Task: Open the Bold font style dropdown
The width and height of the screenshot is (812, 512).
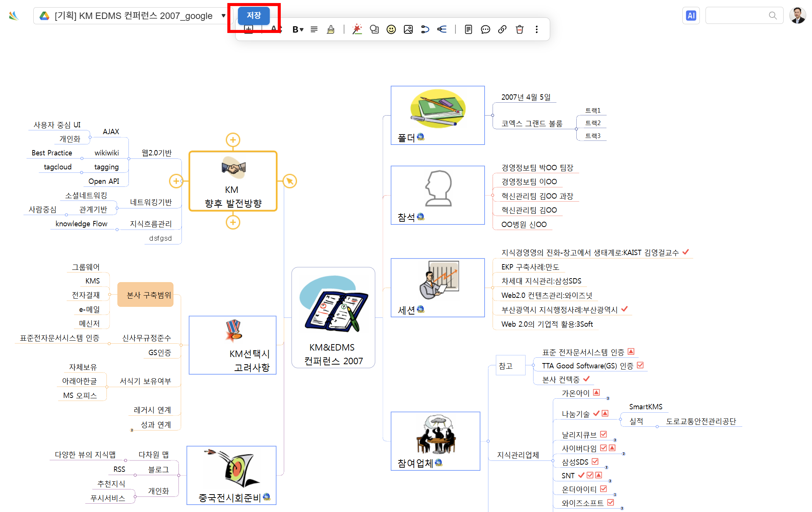Action: pos(298,29)
